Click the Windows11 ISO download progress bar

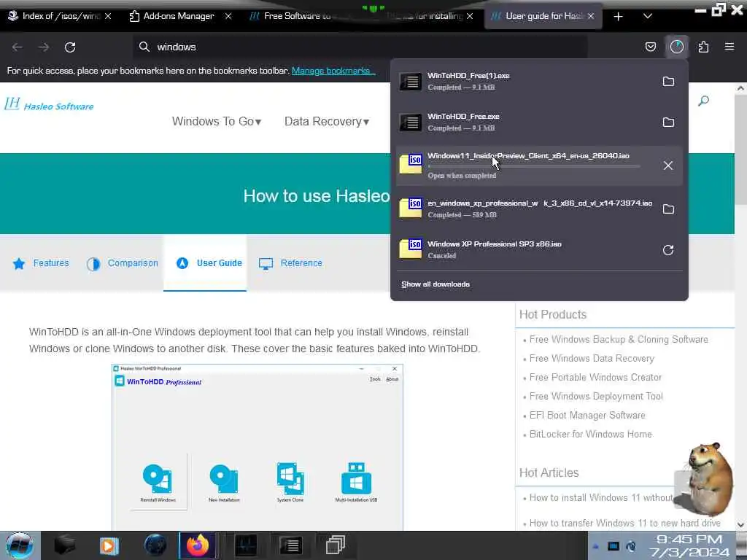[x=533, y=166]
